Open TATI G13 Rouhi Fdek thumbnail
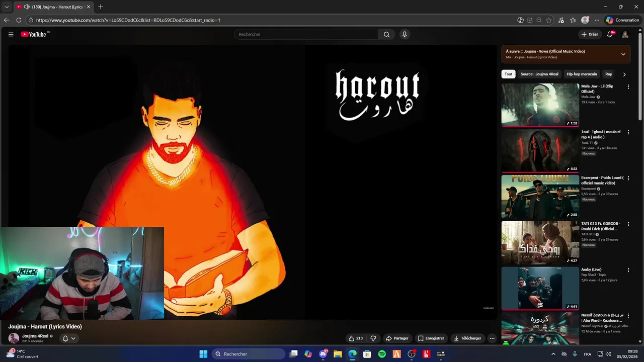 (x=540, y=242)
